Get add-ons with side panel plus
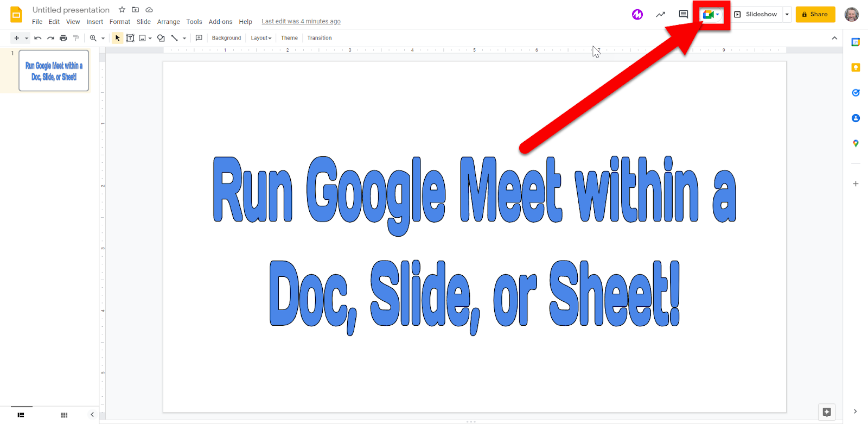 coord(856,184)
